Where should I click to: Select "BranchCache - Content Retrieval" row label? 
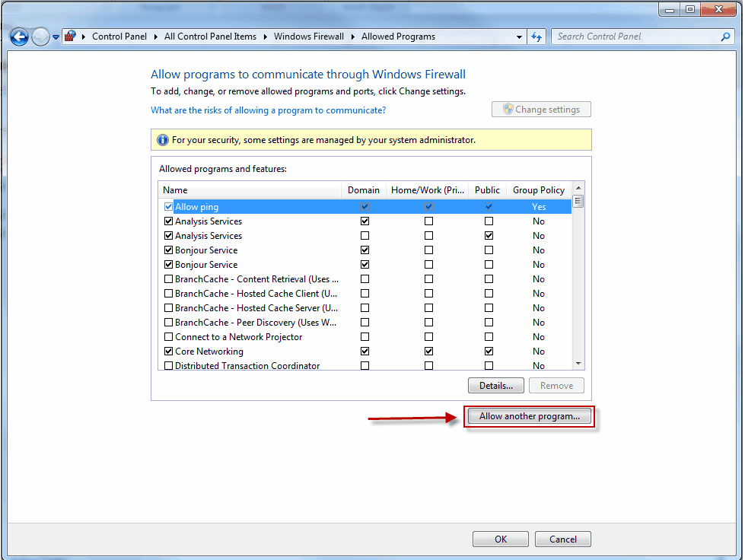click(256, 278)
